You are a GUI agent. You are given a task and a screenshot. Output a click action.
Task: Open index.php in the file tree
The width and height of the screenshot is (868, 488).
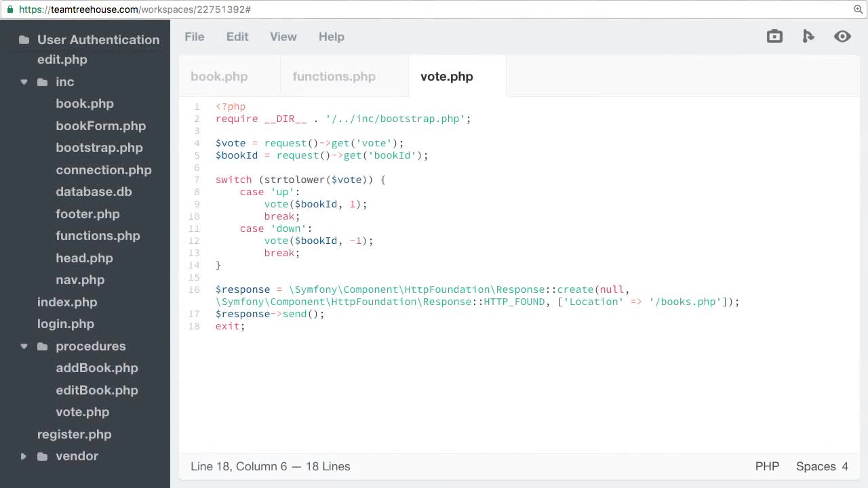[x=67, y=302]
